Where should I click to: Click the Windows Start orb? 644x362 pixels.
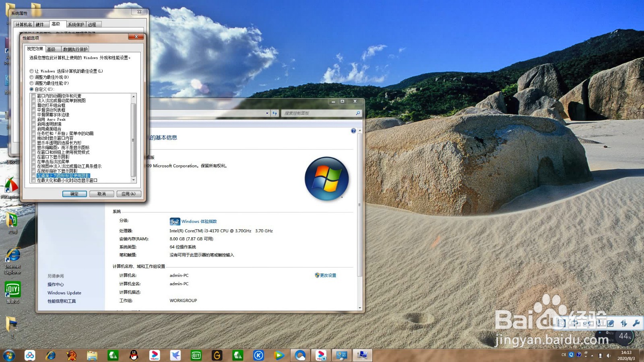coord(9,355)
